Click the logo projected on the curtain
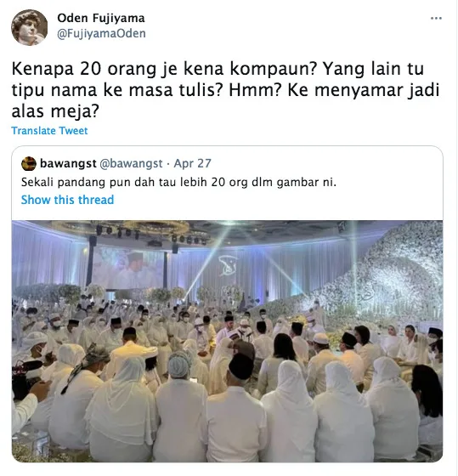The height and width of the screenshot is (476, 458). pos(227,265)
